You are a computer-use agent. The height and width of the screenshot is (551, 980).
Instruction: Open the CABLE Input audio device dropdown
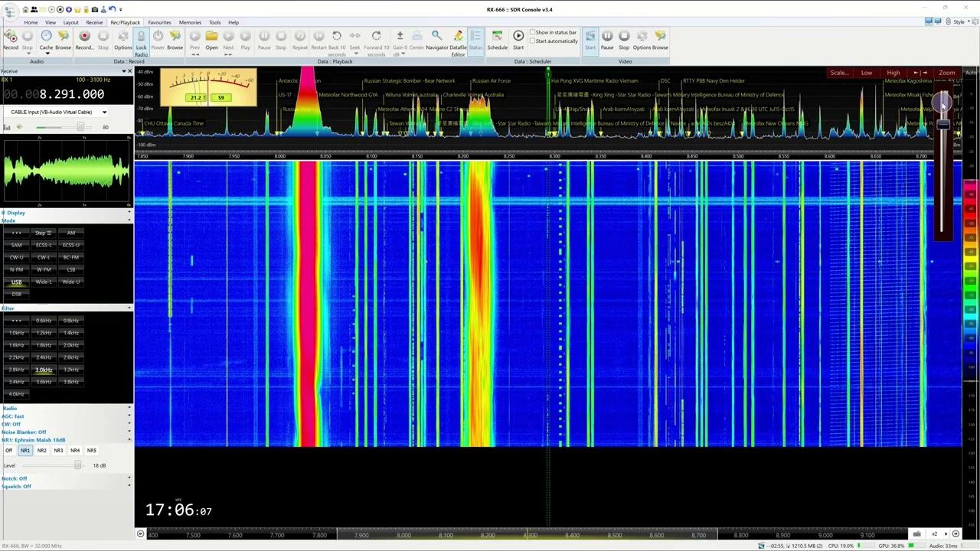[x=104, y=112]
